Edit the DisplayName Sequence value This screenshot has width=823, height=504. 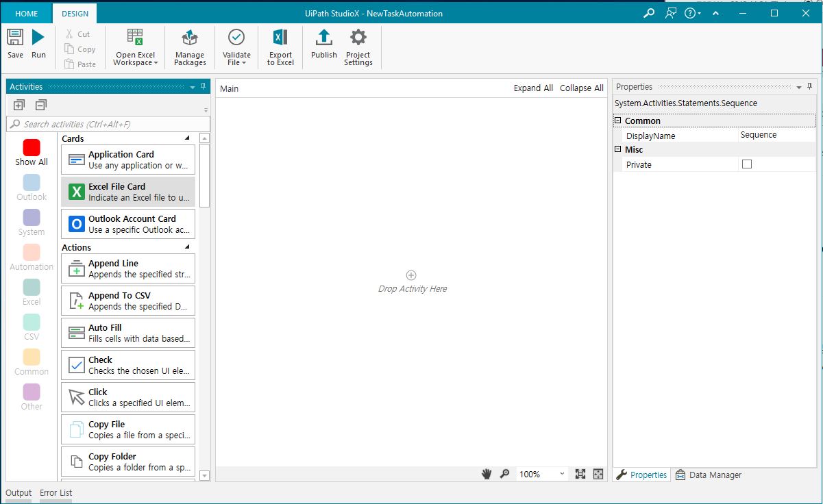pyautogui.click(x=777, y=136)
